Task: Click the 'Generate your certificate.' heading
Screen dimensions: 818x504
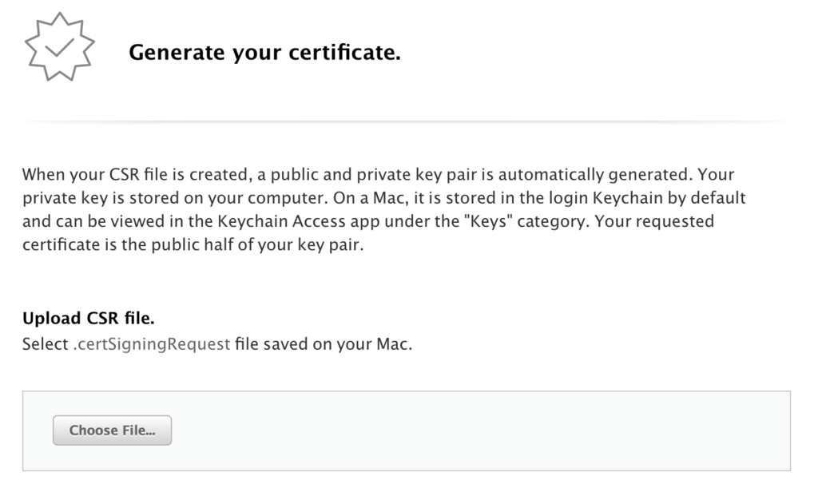Action: tap(264, 52)
